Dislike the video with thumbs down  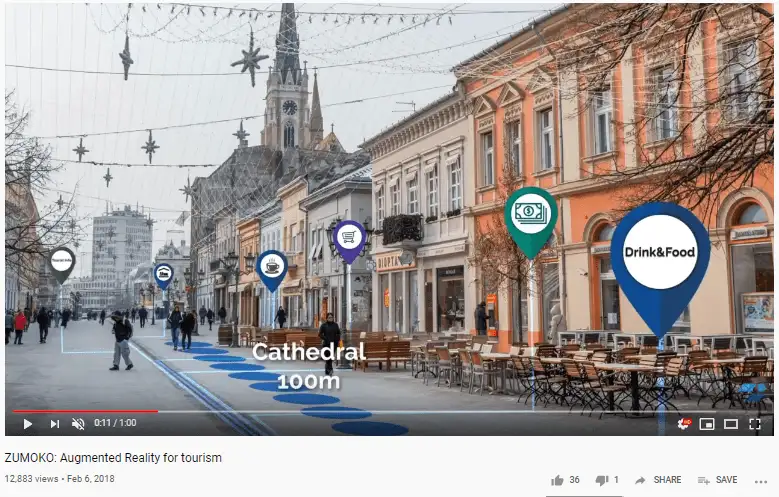pos(602,480)
